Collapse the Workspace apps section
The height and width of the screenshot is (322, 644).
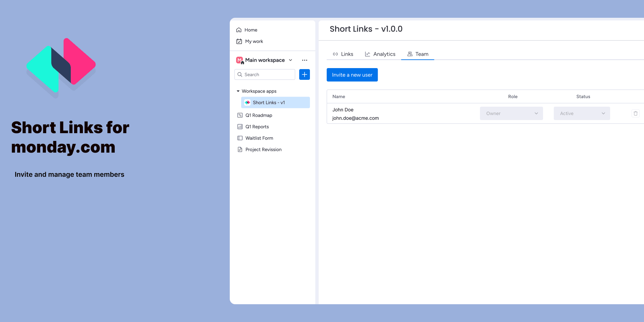238,91
